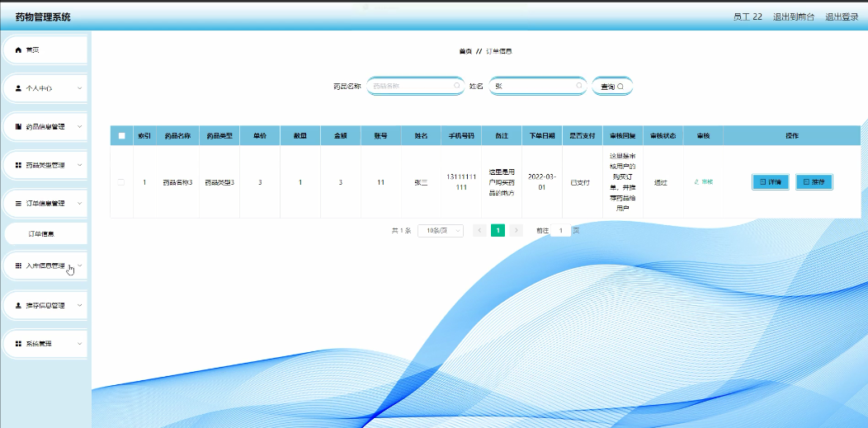Click the 药物管理系统 title

[43, 17]
